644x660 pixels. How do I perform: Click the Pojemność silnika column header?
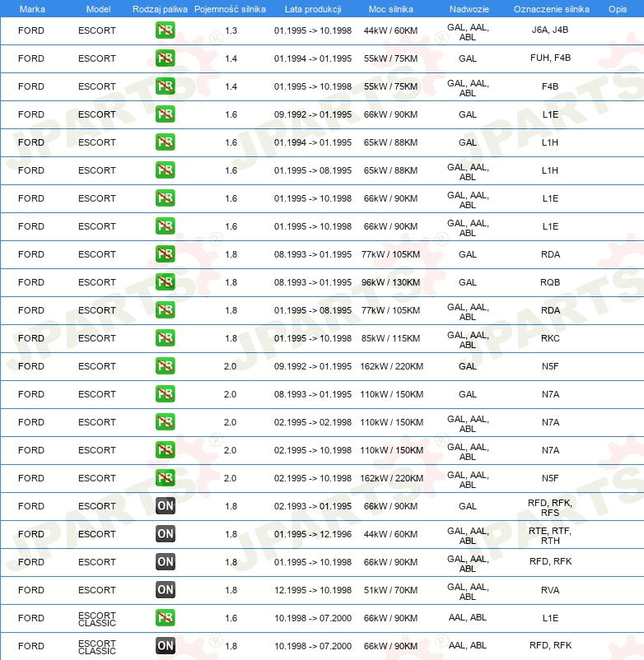tap(230, 9)
